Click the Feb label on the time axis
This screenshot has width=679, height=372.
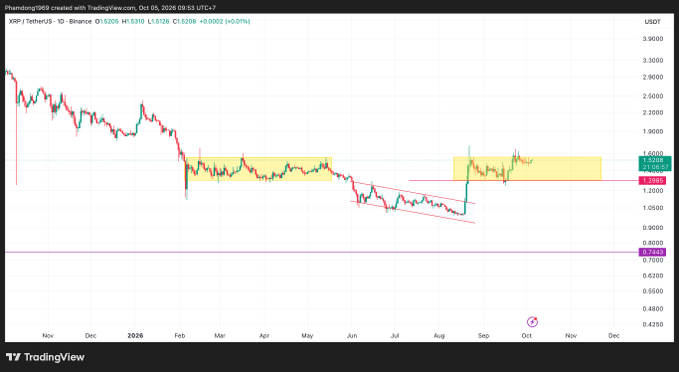pos(180,336)
